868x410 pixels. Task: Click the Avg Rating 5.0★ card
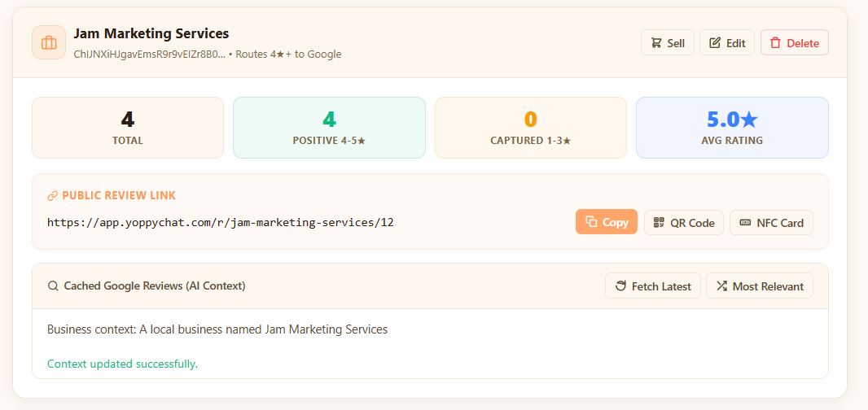(x=732, y=128)
